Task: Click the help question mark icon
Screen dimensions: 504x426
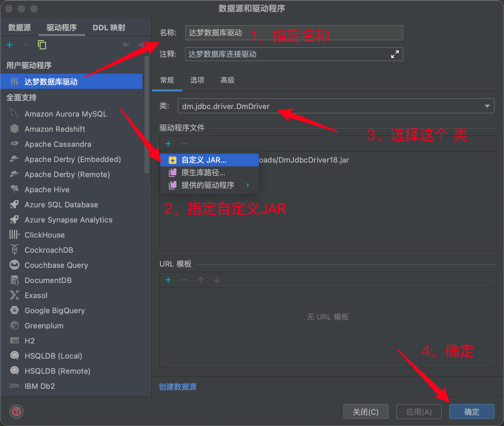Action: click(16, 412)
